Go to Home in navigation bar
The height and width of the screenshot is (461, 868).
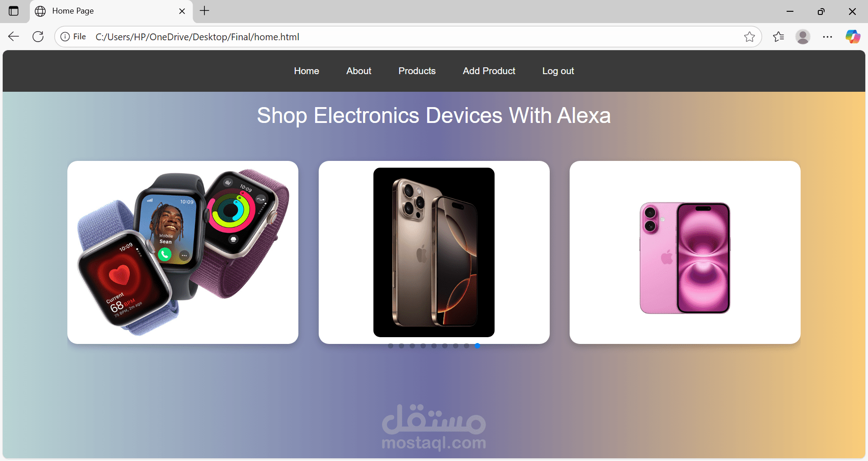(307, 71)
